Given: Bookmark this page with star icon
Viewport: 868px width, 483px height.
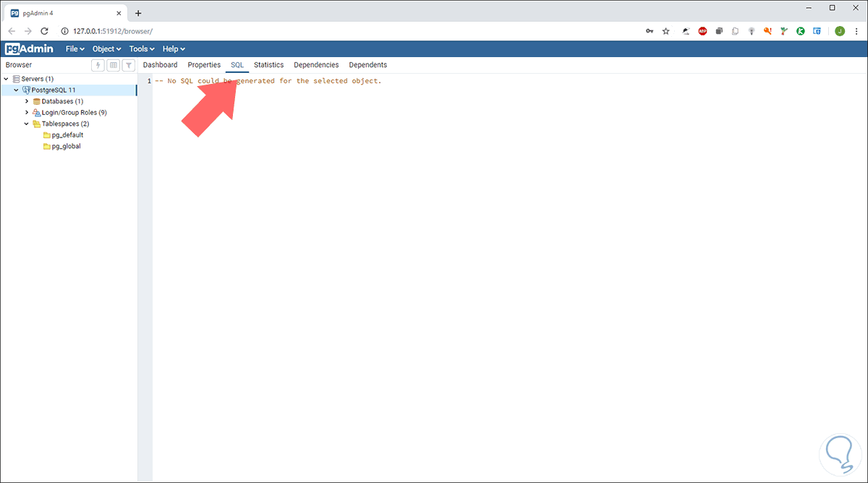Looking at the screenshot, I should pos(666,31).
